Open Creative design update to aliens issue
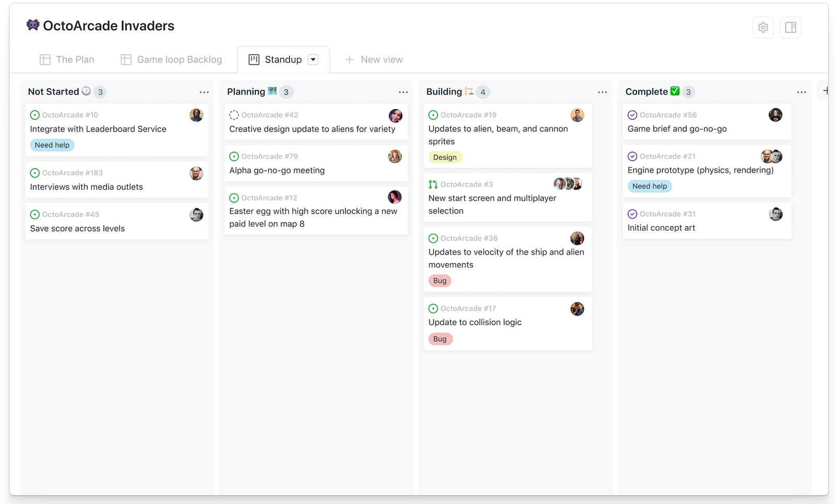Screen dimensions: 835x504 [312, 129]
